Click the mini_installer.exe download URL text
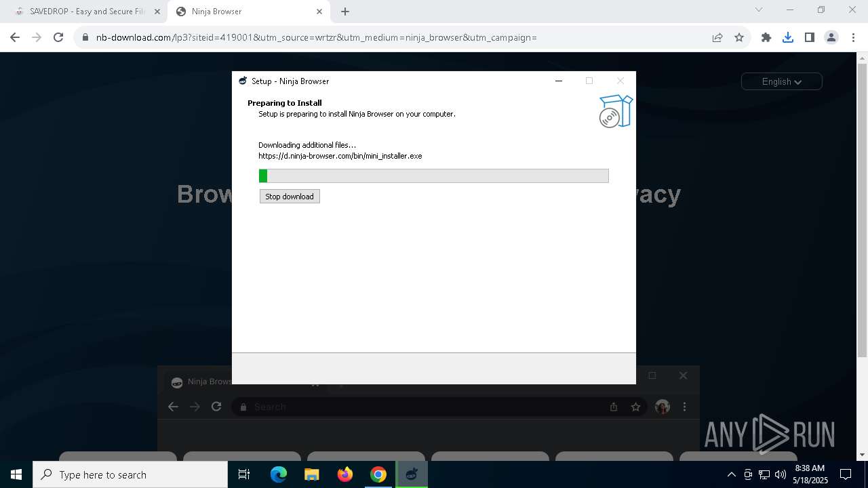This screenshot has width=868, height=488. [x=340, y=156]
